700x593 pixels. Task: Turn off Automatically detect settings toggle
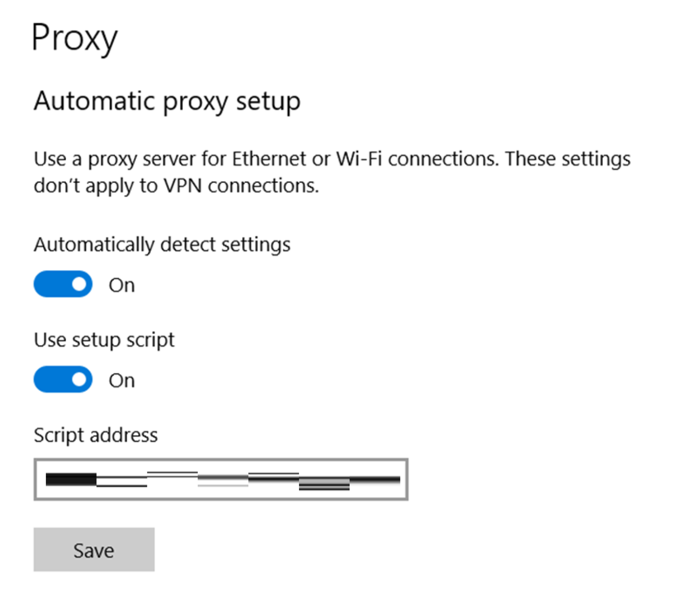(x=63, y=284)
